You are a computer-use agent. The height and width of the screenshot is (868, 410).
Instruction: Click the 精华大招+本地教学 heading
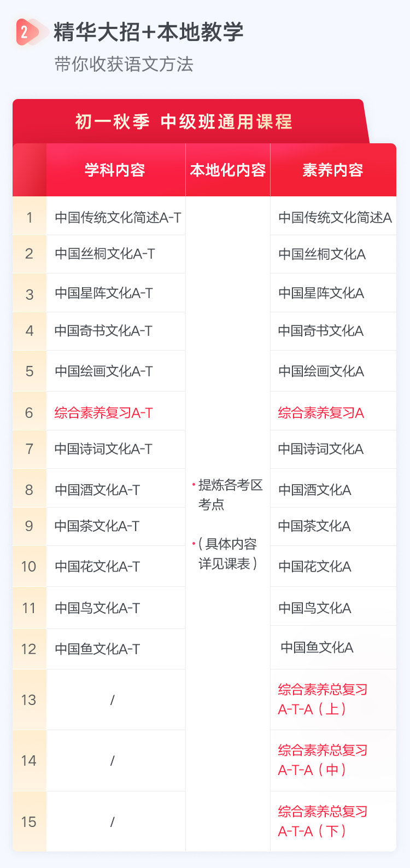tap(148, 32)
